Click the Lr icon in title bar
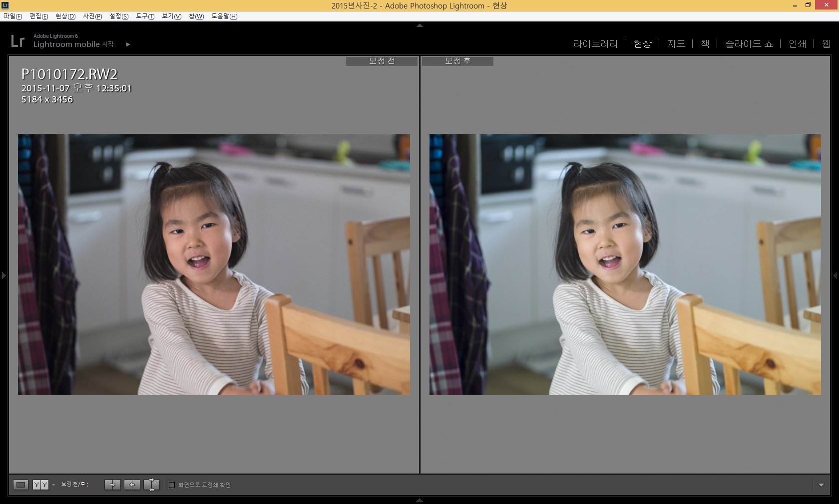This screenshot has width=839, height=504. click(x=5, y=5)
